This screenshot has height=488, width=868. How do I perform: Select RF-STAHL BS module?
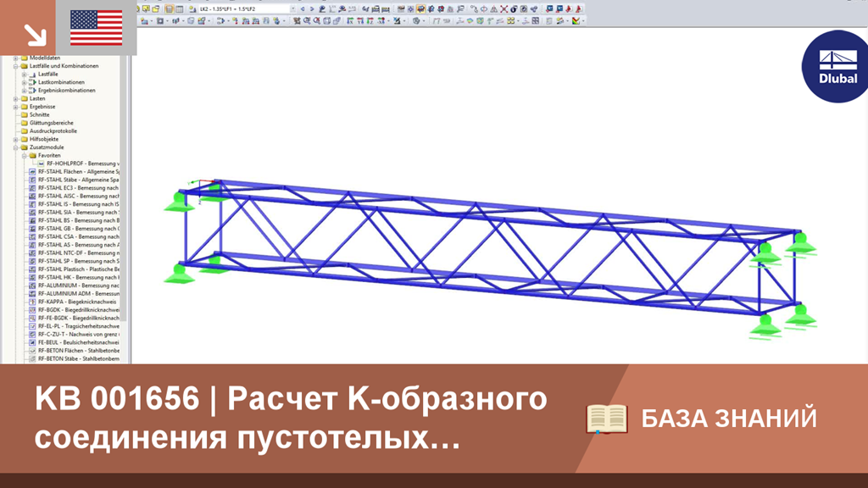coord(78,221)
